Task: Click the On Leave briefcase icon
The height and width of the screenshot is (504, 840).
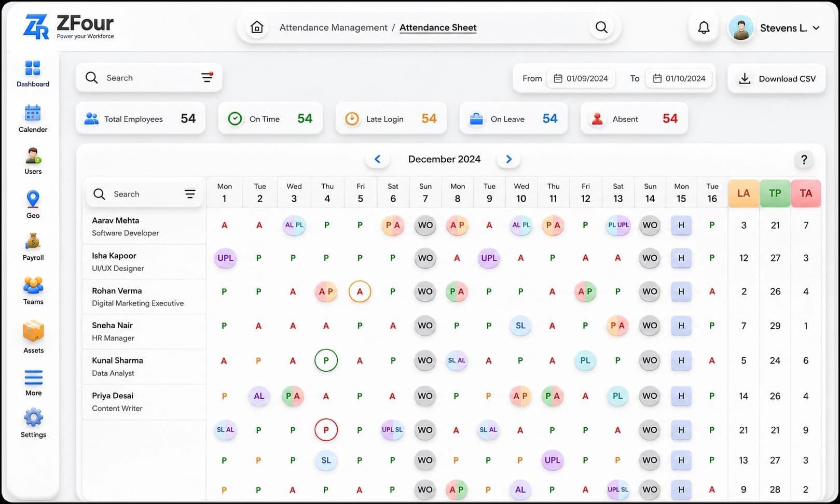Action: coord(476,119)
